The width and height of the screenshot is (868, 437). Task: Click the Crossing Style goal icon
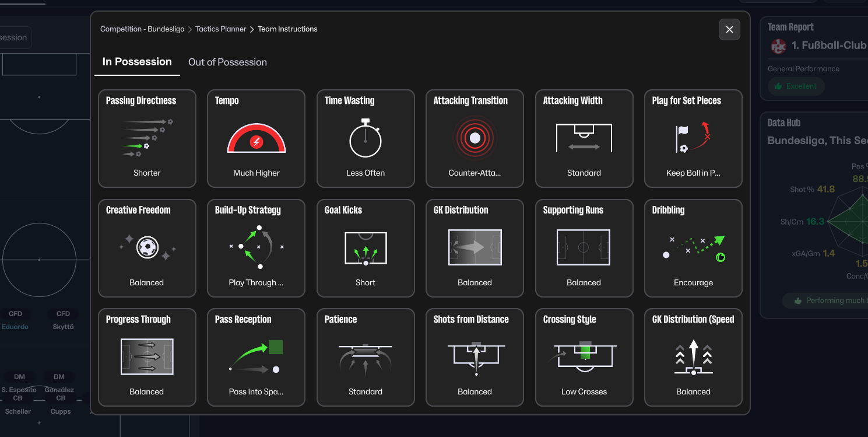point(584,356)
